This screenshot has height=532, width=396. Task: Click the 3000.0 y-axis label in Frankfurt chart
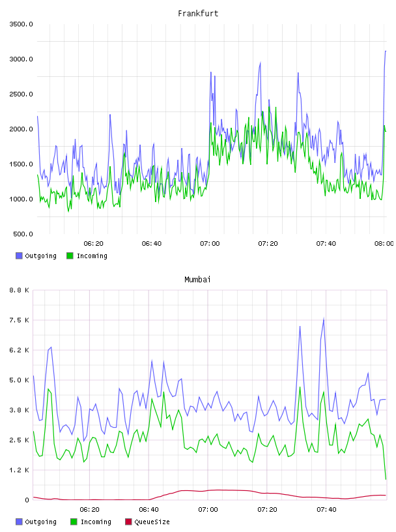click(21, 59)
